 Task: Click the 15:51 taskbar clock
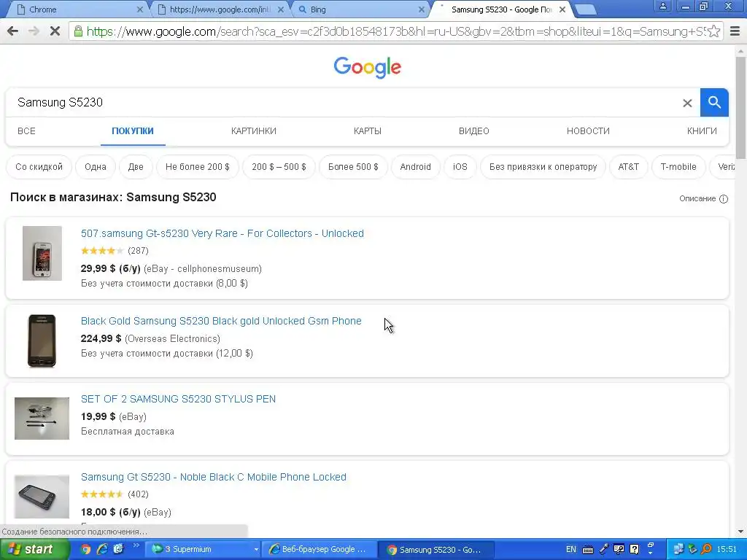727,550
